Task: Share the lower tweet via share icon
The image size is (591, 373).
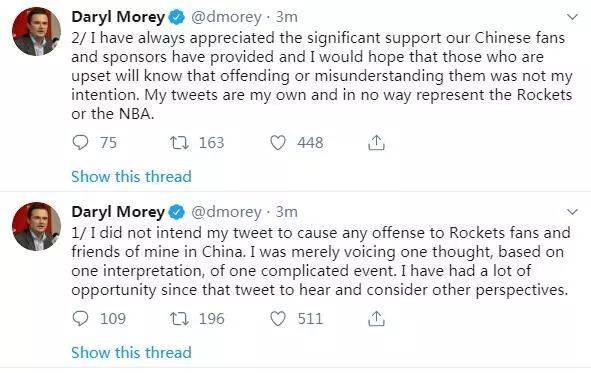Action: click(x=376, y=319)
